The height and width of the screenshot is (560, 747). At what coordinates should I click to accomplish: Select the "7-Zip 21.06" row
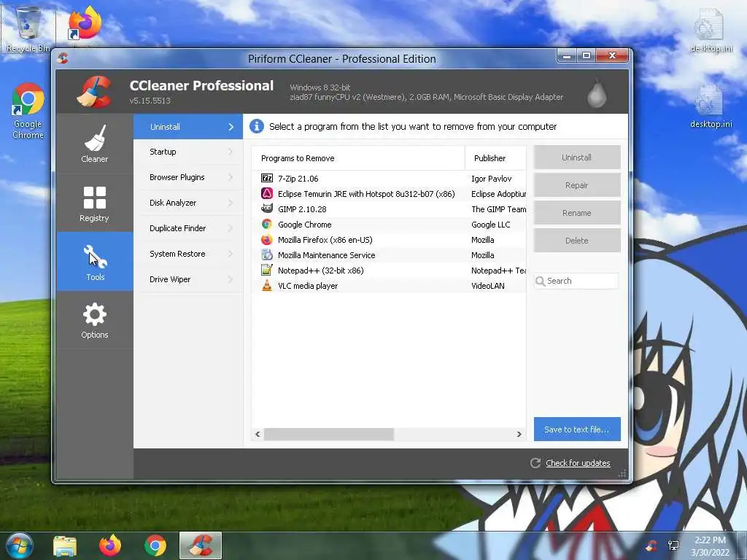pos(389,179)
